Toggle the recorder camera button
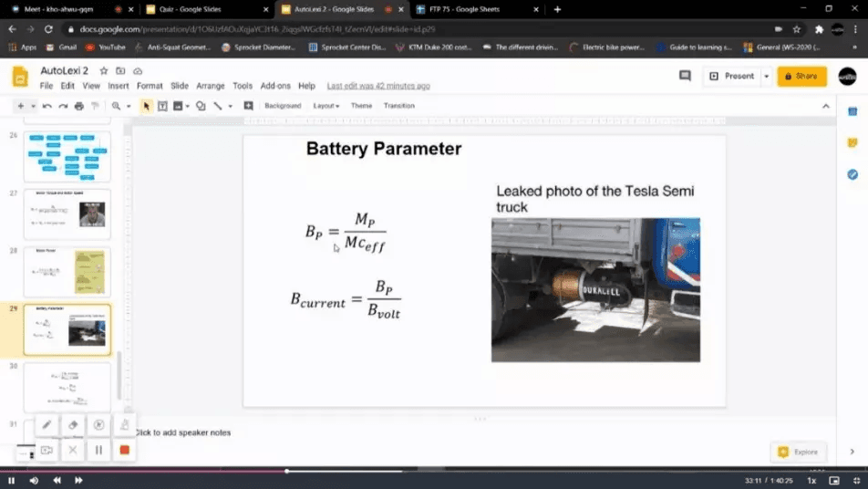868x489 pixels. pos(47,451)
